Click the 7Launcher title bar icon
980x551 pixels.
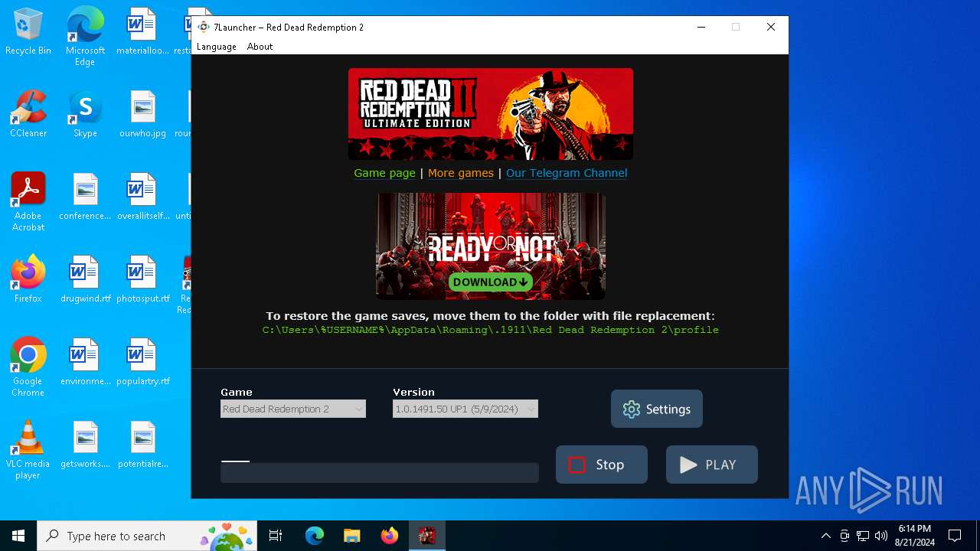[204, 27]
